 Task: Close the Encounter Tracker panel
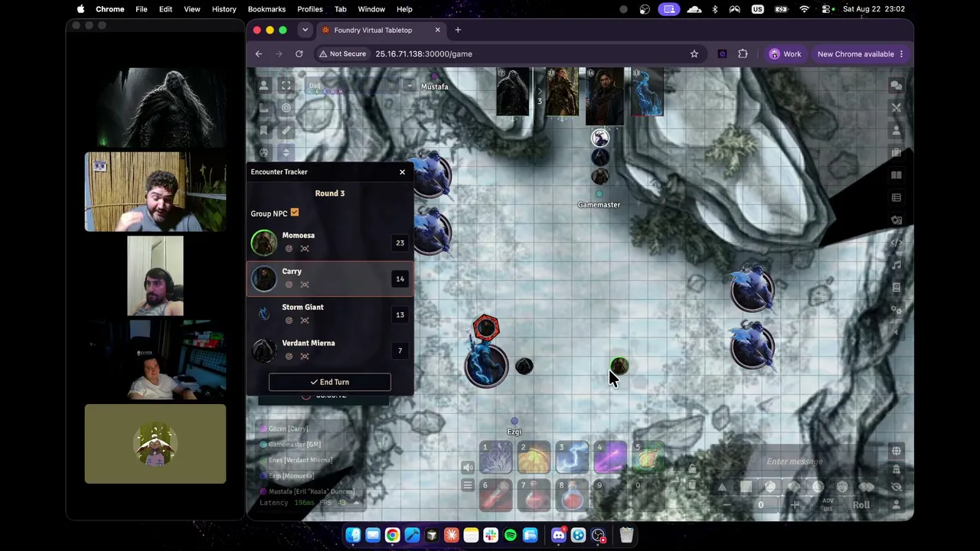click(402, 171)
